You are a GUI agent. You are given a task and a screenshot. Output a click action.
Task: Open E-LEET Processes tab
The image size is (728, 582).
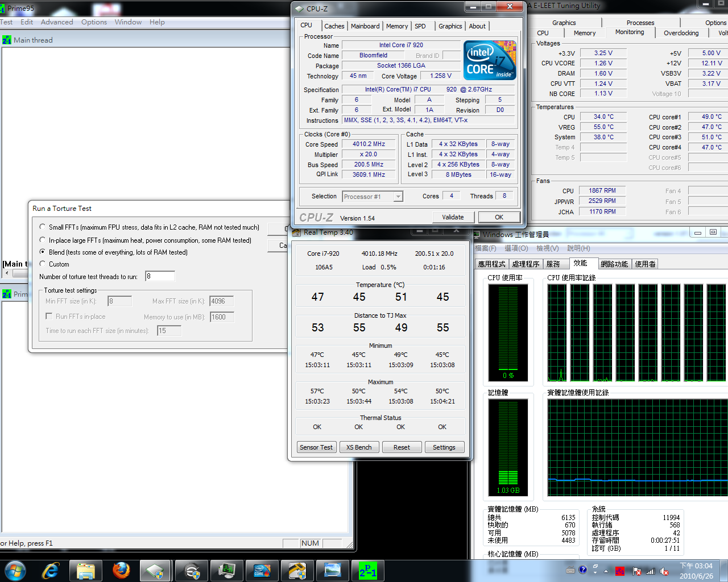point(640,23)
